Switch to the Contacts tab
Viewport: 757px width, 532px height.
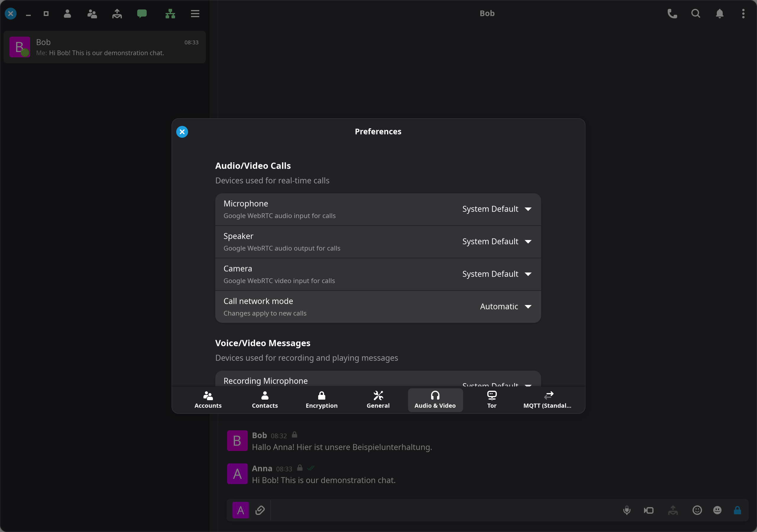(x=265, y=400)
